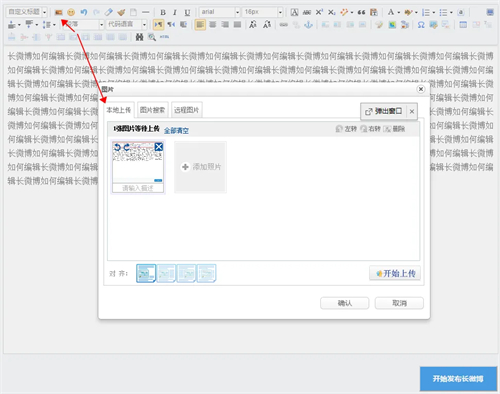This screenshot has width=500, height=394.
Task: Apply subscript formatting
Action: tap(331, 12)
